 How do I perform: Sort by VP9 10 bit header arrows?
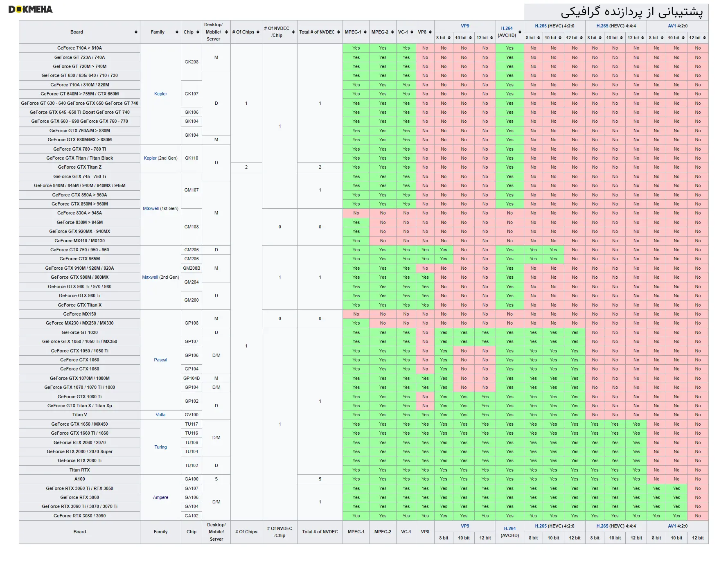click(x=470, y=38)
